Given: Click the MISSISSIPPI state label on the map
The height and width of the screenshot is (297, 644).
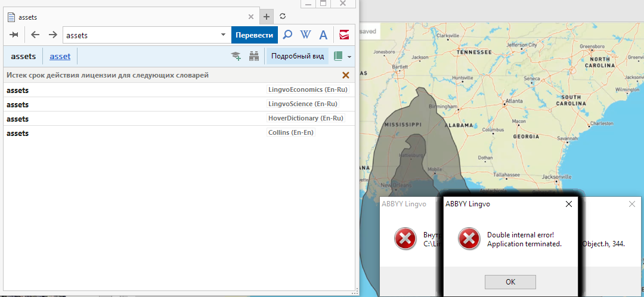Looking at the screenshot, I should 402,123.
